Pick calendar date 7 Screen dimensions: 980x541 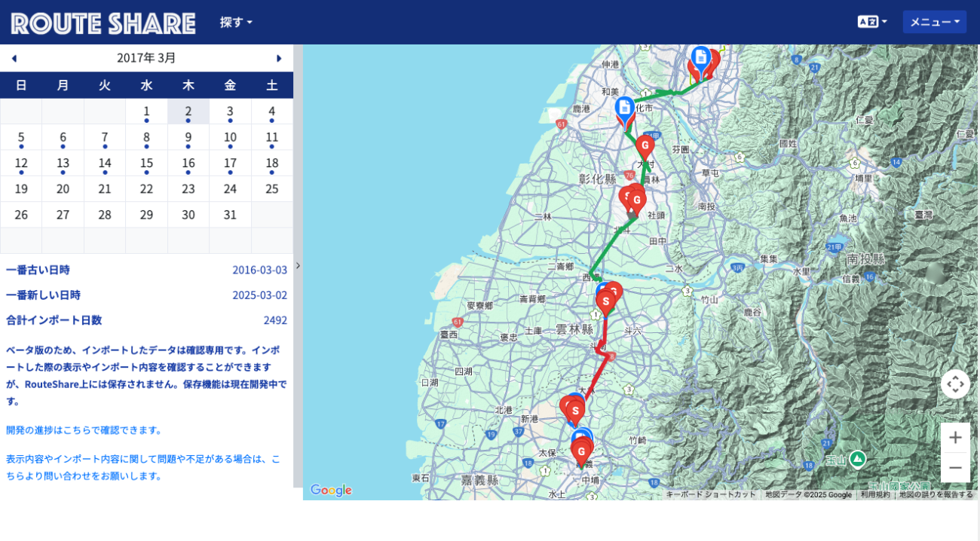(x=105, y=137)
